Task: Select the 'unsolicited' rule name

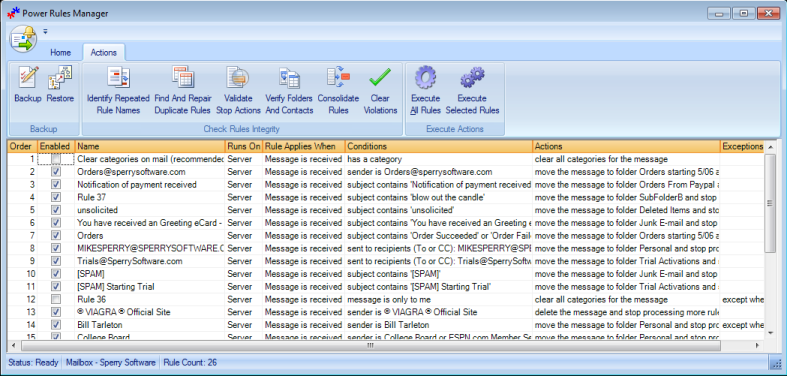Action: pyautogui.click(x=150, y=210)
